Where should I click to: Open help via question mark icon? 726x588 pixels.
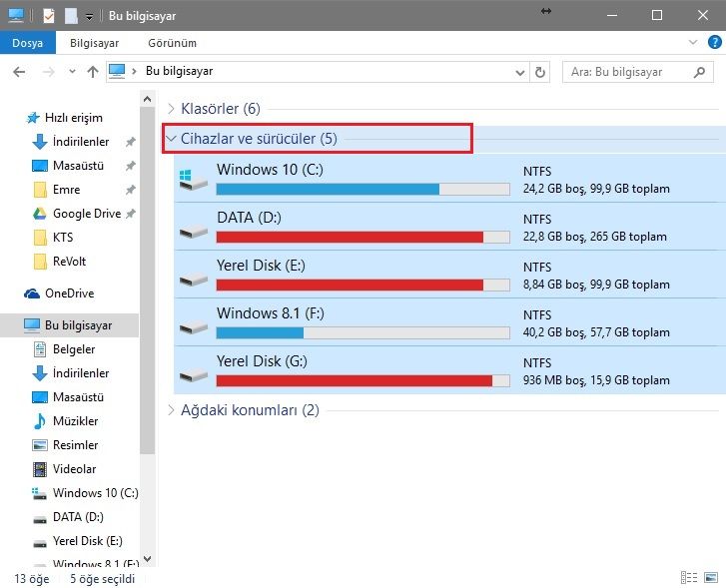pyautogui.click(x=714, y=42)
